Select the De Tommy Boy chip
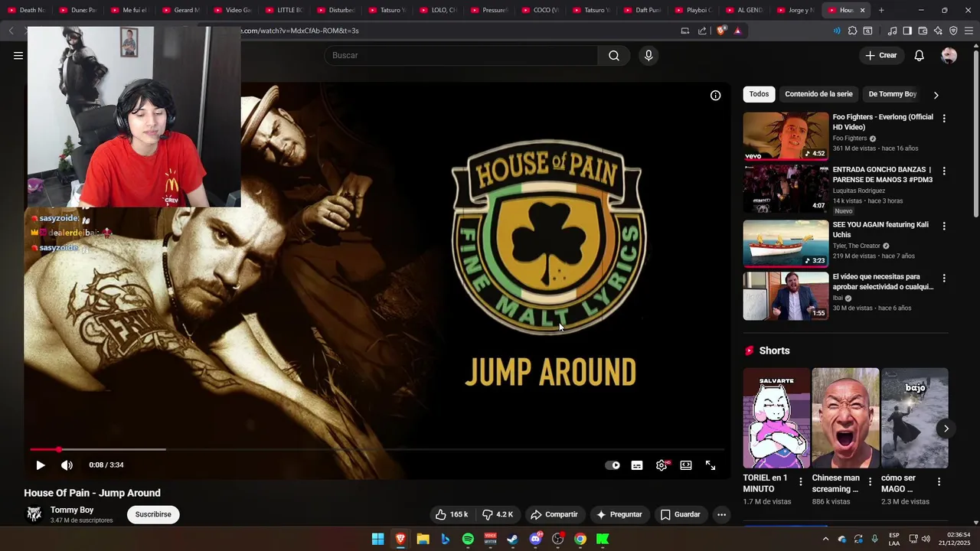This screenshot has width=980, height=551. coord(892,94)
